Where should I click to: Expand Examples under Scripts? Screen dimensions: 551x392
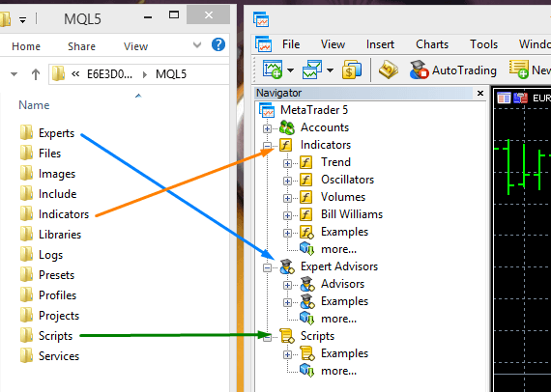(x=287, y=354)
